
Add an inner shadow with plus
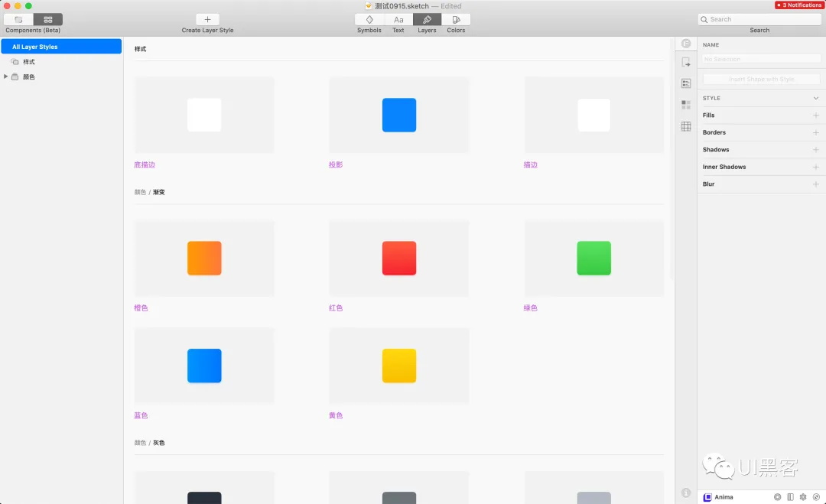tap(816, 167)
